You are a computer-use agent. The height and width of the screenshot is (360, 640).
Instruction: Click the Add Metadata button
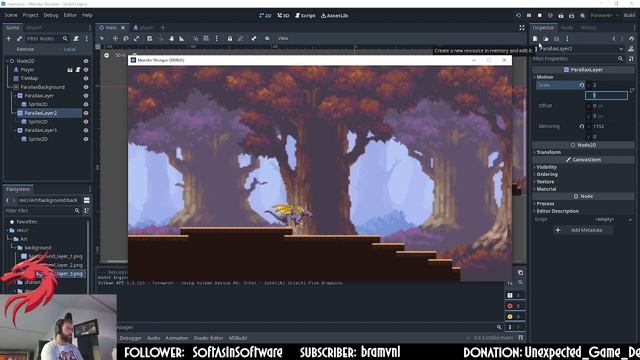click(583, 230)
